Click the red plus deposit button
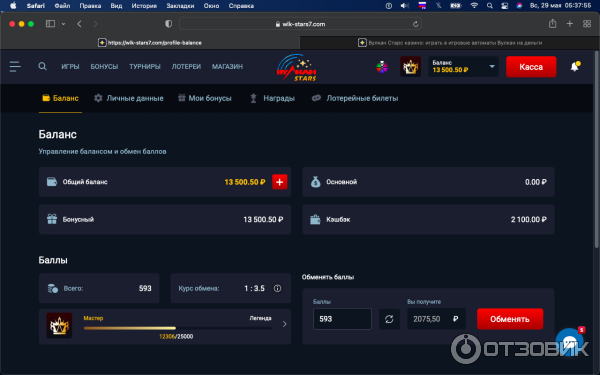The height and width of the screenshot is (375, 600). click(x=280, y=182)
